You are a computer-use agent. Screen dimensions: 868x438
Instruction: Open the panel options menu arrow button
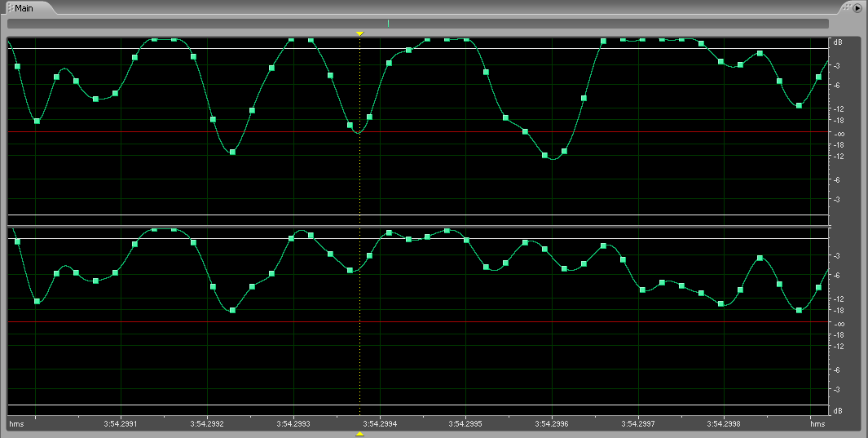point(857,8)
